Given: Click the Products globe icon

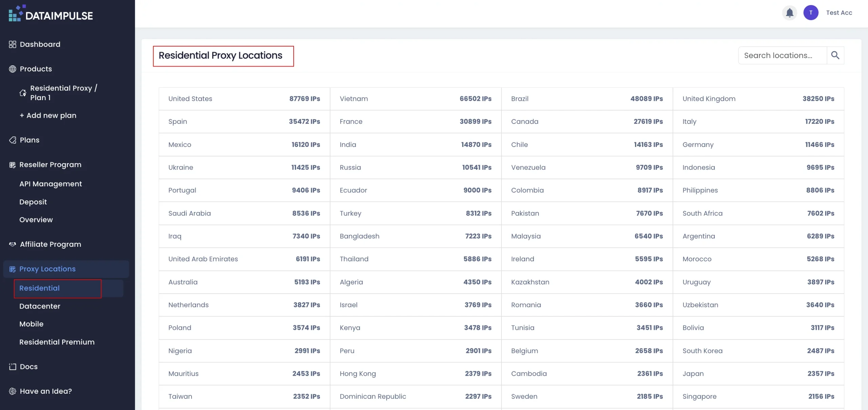Looking at the screenshot, I should coord(13,69).
